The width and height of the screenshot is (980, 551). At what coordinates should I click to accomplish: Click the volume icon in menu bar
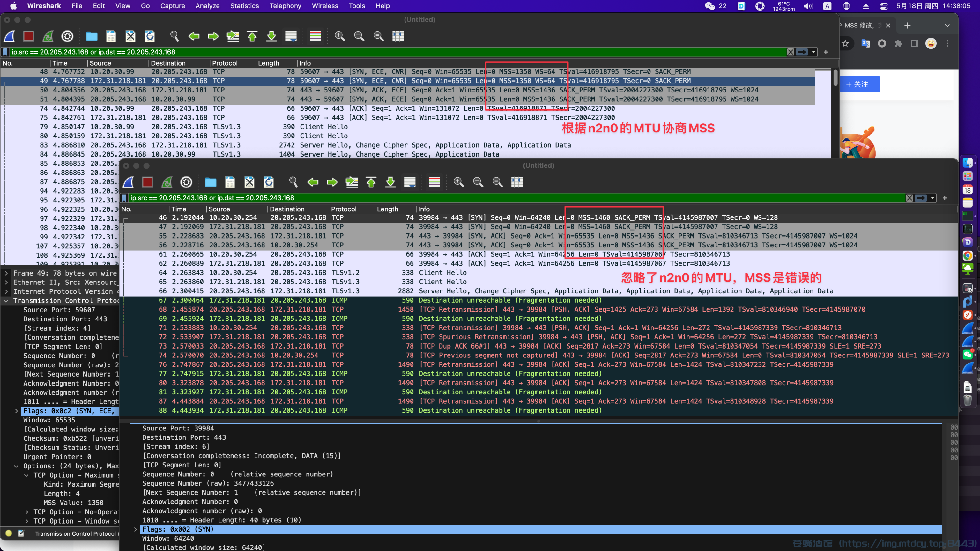click(808, 6)
